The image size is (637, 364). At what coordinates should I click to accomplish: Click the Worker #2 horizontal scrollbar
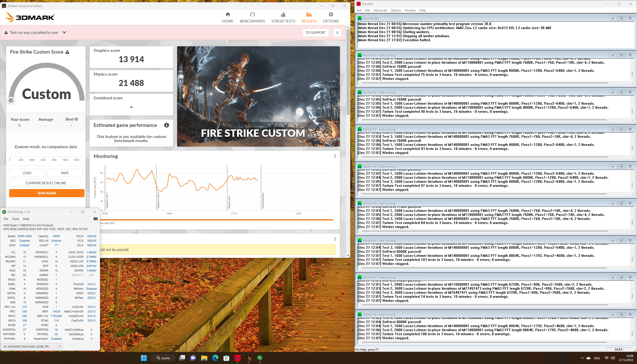pos(484,120)
